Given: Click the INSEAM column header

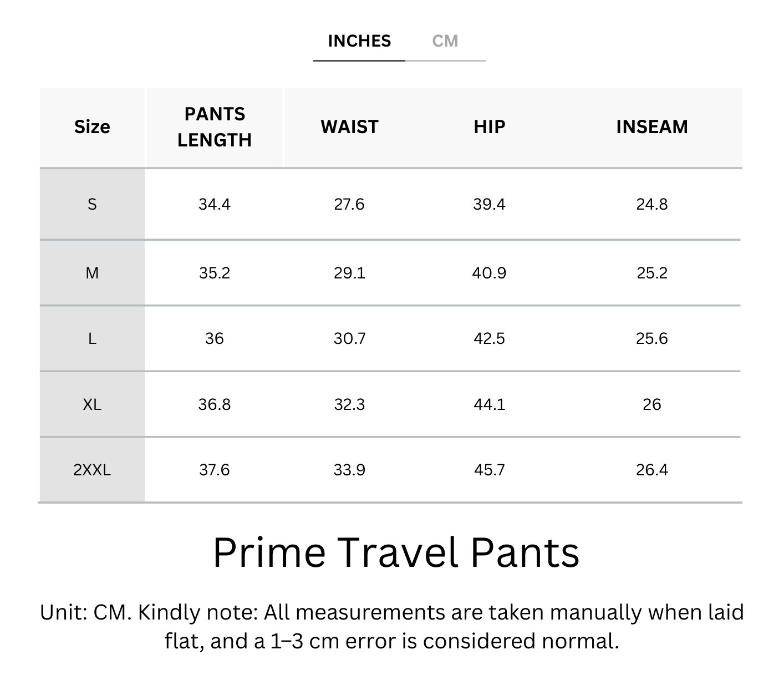Looking at the screenshot, I should pos(651,127).
